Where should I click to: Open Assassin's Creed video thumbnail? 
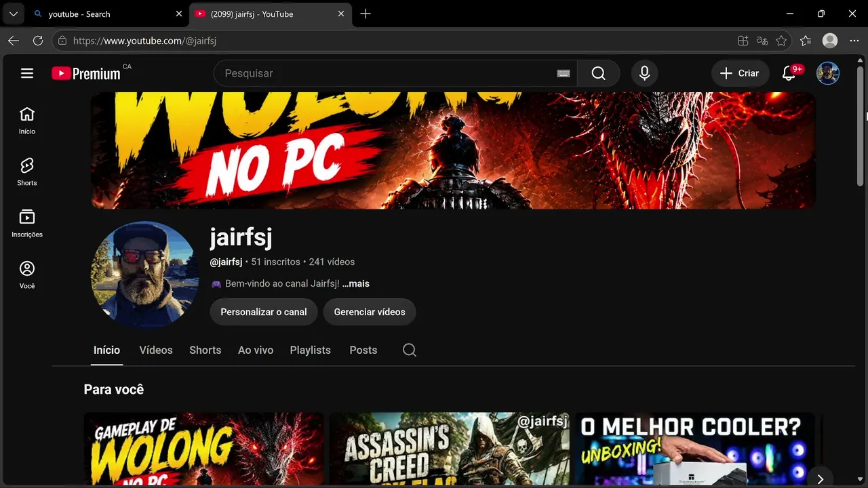[x=450, y=450]
